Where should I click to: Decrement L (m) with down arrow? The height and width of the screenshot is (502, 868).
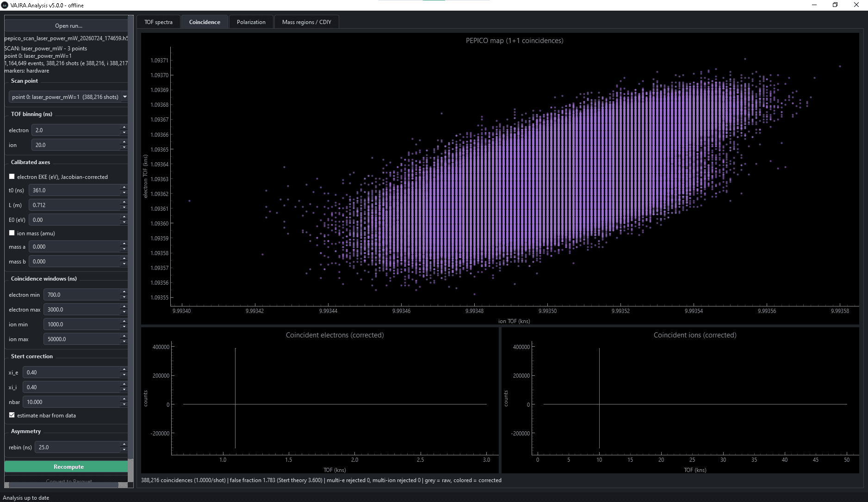pos(124,208)
